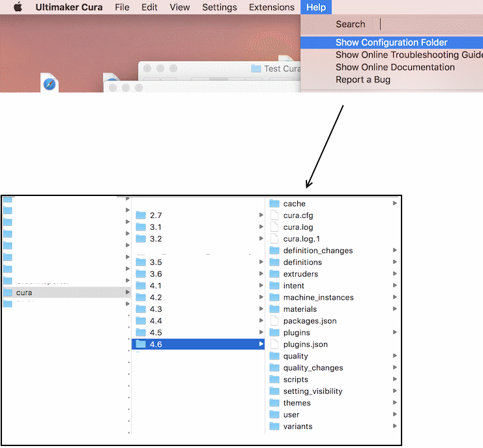Select the cura folder row

coord(66,292)
